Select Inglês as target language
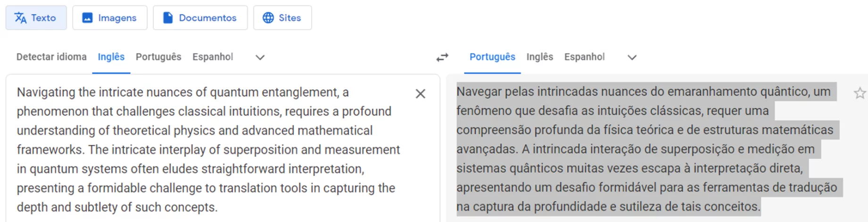 (540, 57)
